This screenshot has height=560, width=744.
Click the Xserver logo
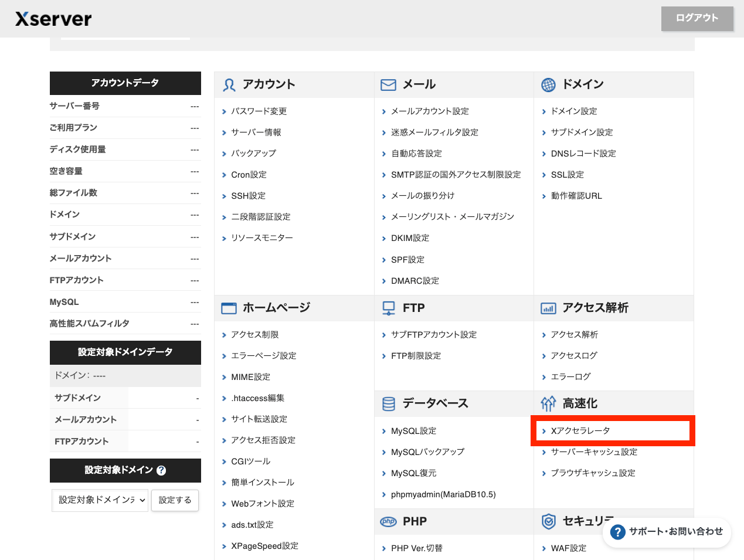coord(53,19)
